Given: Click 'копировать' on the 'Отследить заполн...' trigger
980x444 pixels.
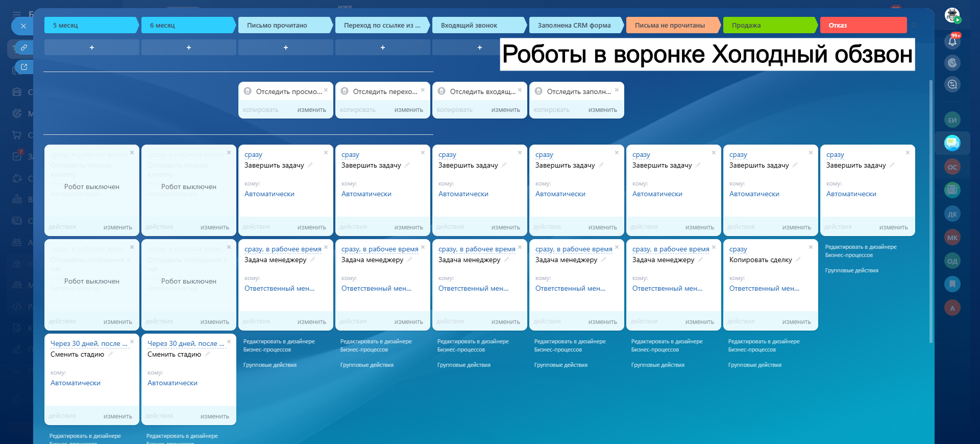Looking at the screenshot, I should pyautogui.click(x=551, y=110).
